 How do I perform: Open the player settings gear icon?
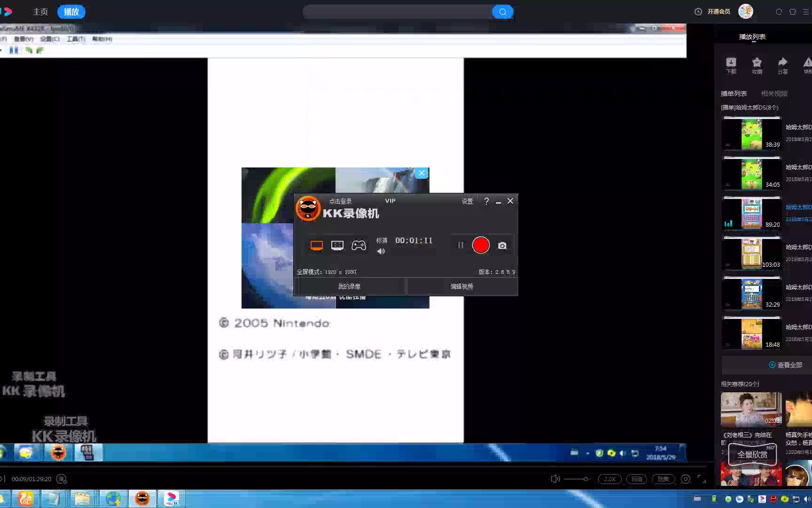point(685,479)
